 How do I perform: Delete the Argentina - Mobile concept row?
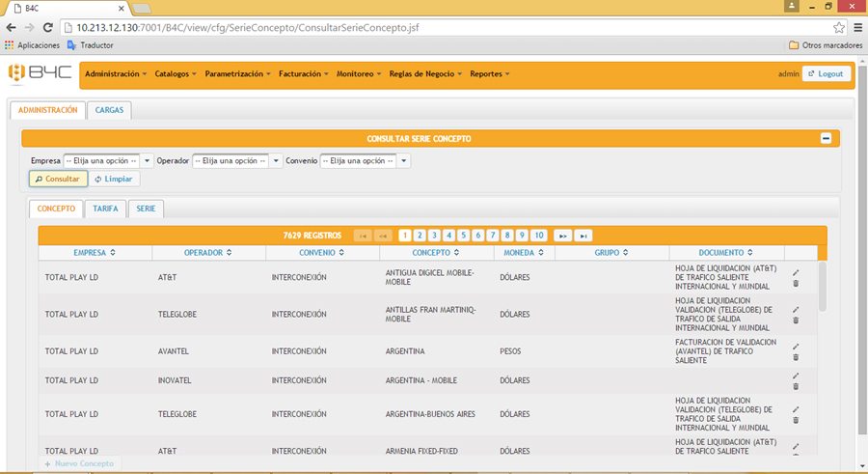point(796,386)
